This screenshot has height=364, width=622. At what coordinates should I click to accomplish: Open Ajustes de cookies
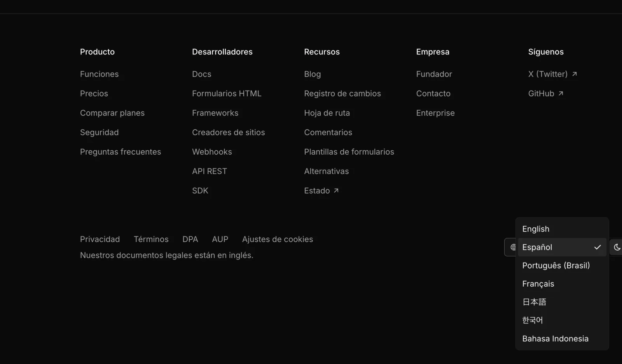click(278, 239)
